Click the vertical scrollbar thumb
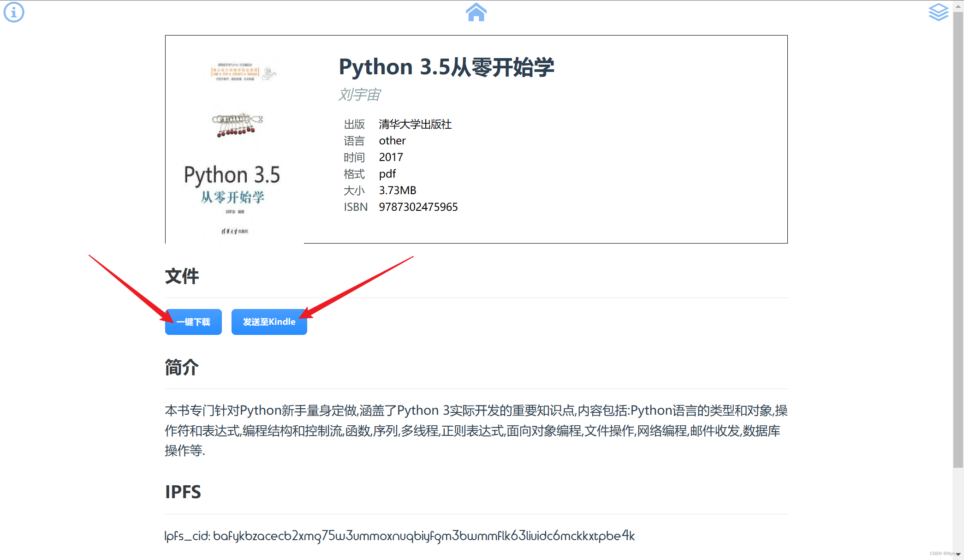The image size is (964, 560). click(958, 239)
